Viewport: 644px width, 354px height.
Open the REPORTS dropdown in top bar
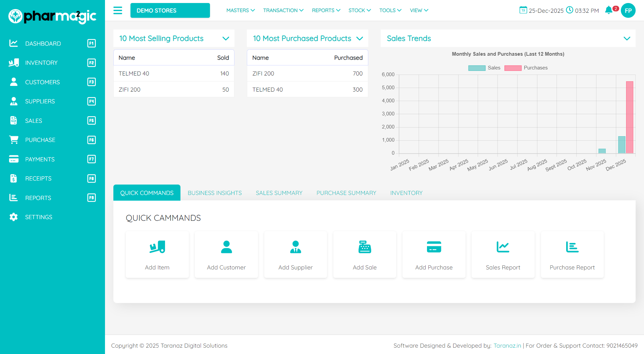326,10
